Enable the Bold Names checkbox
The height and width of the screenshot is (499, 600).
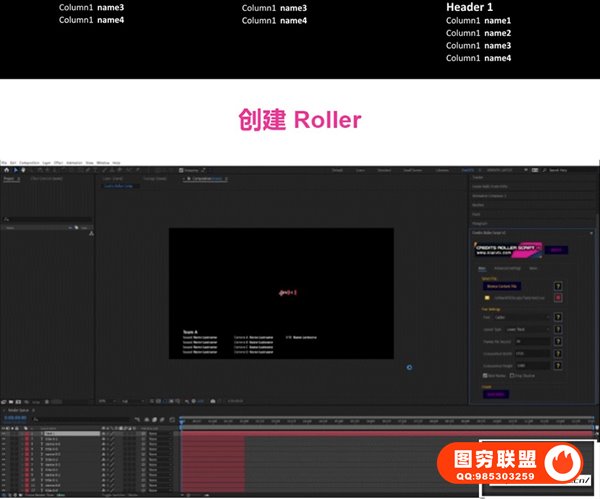click(x=486, y=376)
